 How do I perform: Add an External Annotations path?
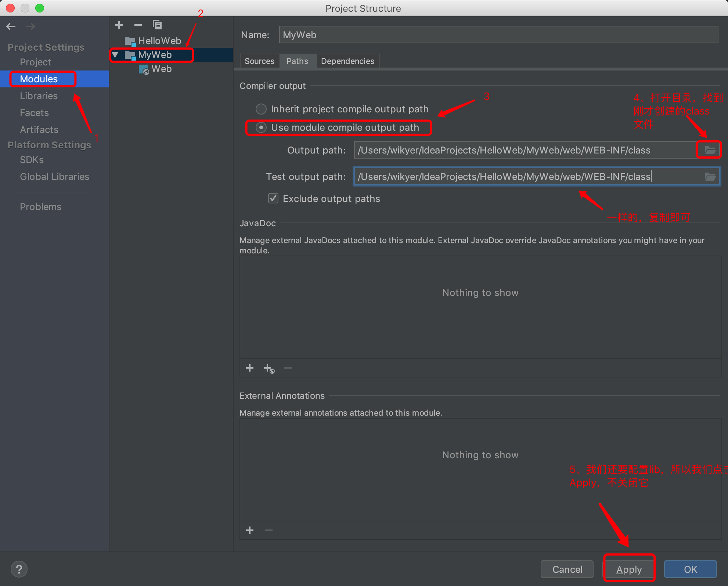point(249,530)
